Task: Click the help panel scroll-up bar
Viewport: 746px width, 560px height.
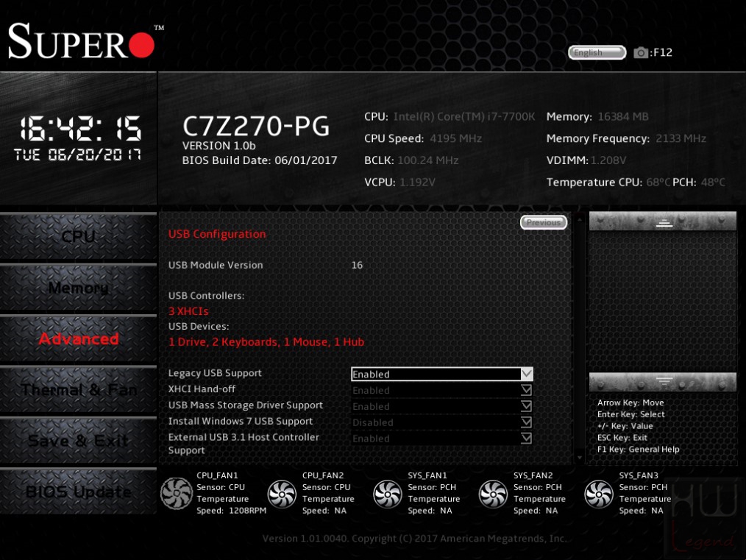Action: tap(663, 221)
